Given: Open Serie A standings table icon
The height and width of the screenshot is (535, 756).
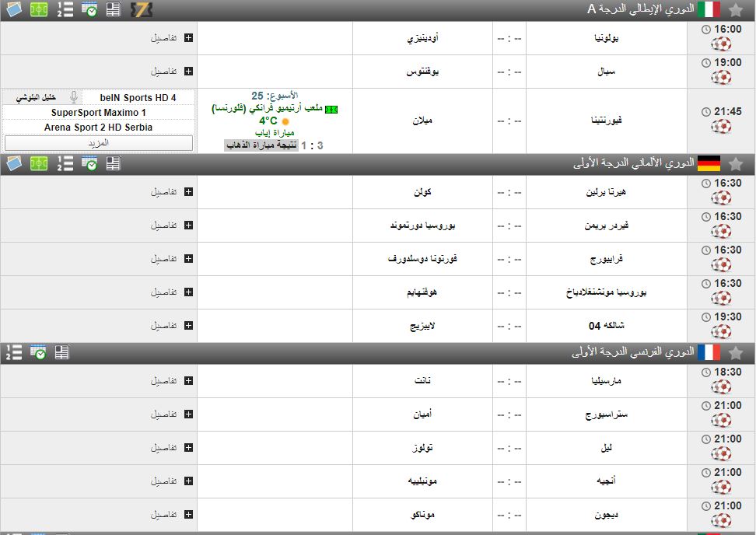Looking at the screenshot, I should tap(65, 9).
